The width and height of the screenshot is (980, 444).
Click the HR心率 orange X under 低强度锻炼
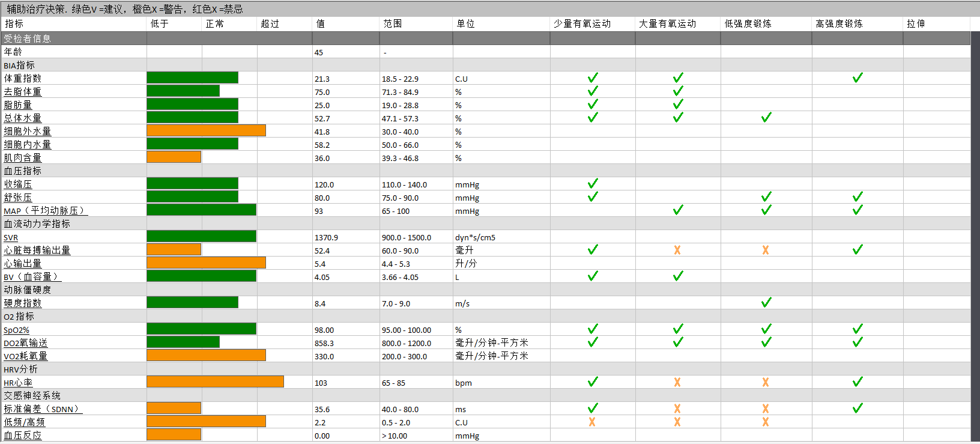[x=766, y=382]
